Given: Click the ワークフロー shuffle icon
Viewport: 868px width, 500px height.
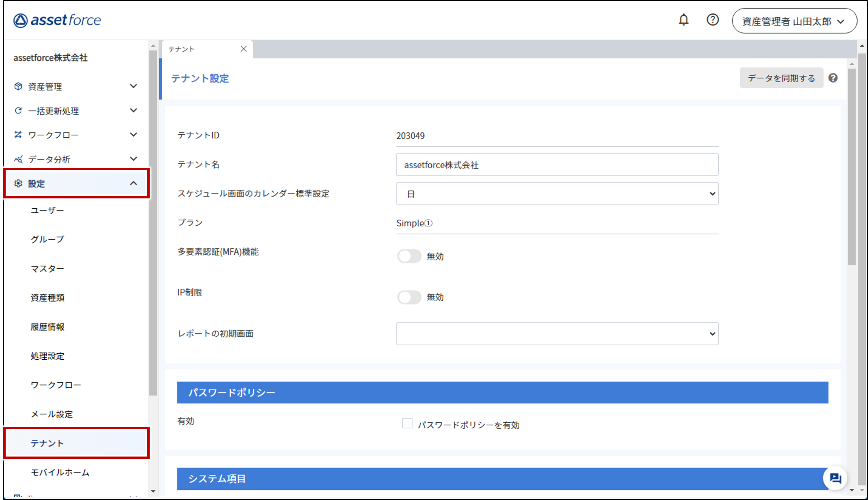Looking at the screenshot, I should pos(18,135).
